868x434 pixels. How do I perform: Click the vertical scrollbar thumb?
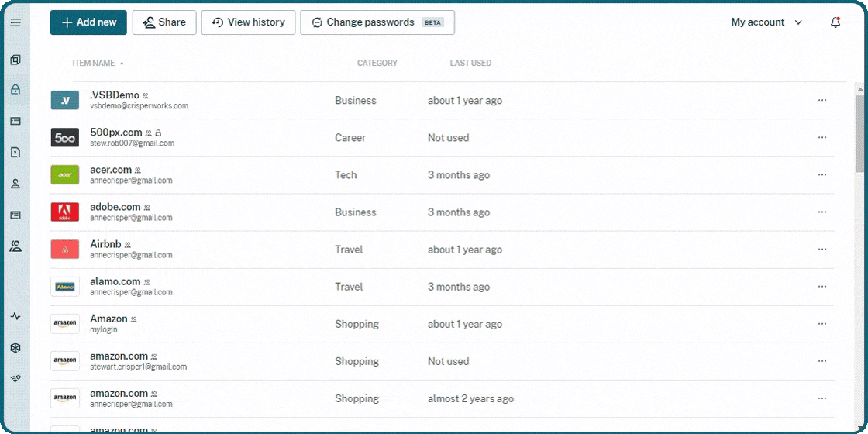point(859,134)
